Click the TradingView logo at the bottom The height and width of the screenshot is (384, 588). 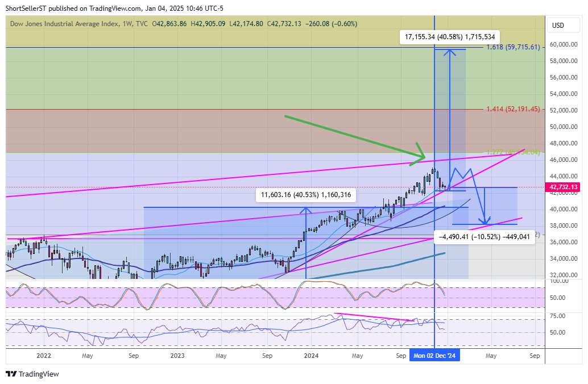(32, 374)
